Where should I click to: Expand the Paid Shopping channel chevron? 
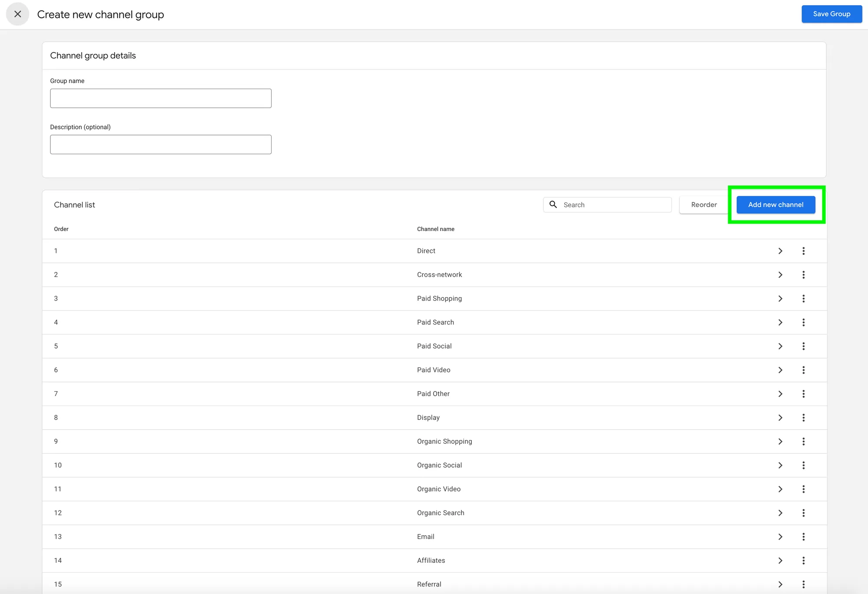[780, 299]
